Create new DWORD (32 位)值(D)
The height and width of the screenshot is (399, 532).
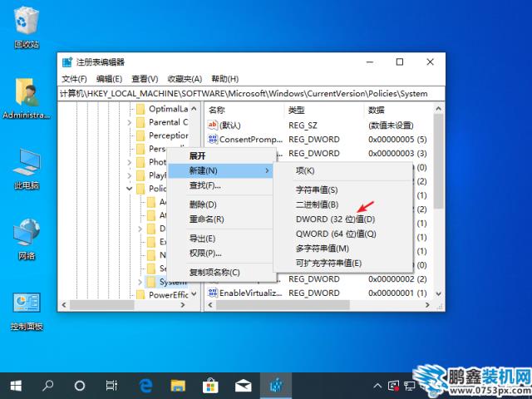pos(343,219)
